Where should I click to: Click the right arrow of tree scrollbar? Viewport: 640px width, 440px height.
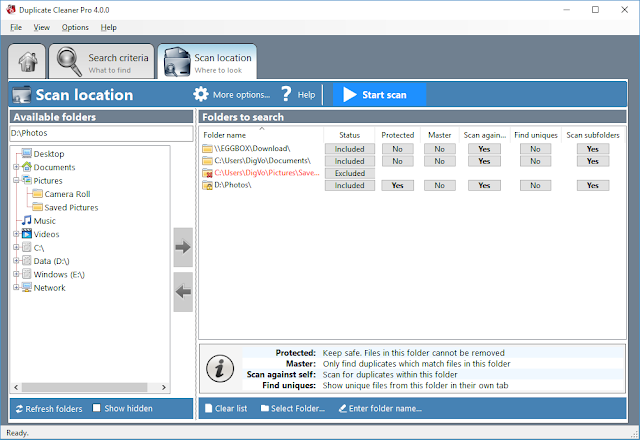pos(164,387)
